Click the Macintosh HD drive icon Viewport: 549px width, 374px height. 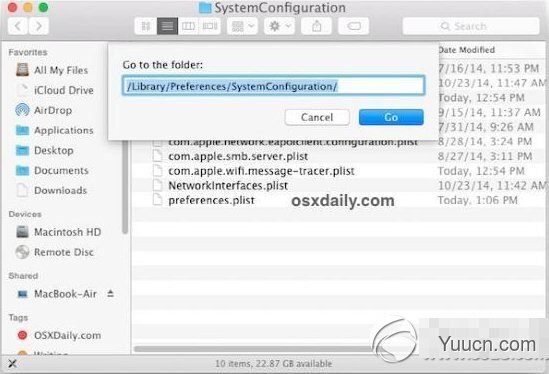tap(22, 231)
